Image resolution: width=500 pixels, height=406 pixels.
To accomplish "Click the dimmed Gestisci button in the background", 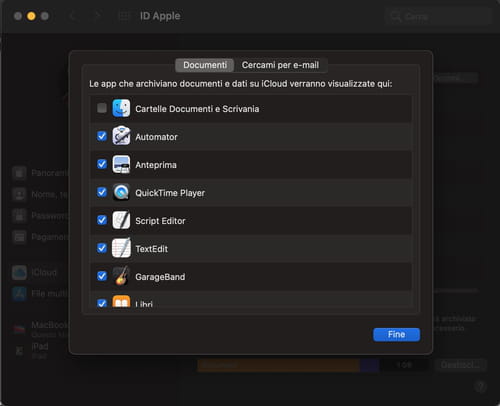I will coord(460,365).
